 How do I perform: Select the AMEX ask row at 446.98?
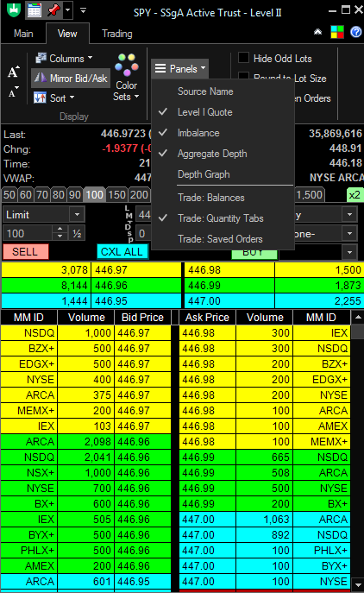click(x=265, y=426)
